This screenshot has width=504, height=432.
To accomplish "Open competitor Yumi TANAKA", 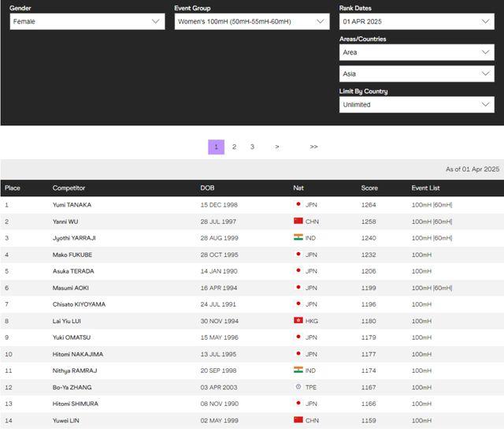I will pyautogui.click(x=72, y=205).
